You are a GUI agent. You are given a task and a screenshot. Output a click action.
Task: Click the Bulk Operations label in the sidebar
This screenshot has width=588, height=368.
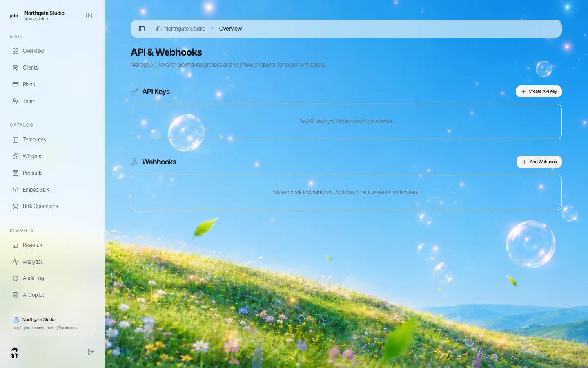(40, 206)
